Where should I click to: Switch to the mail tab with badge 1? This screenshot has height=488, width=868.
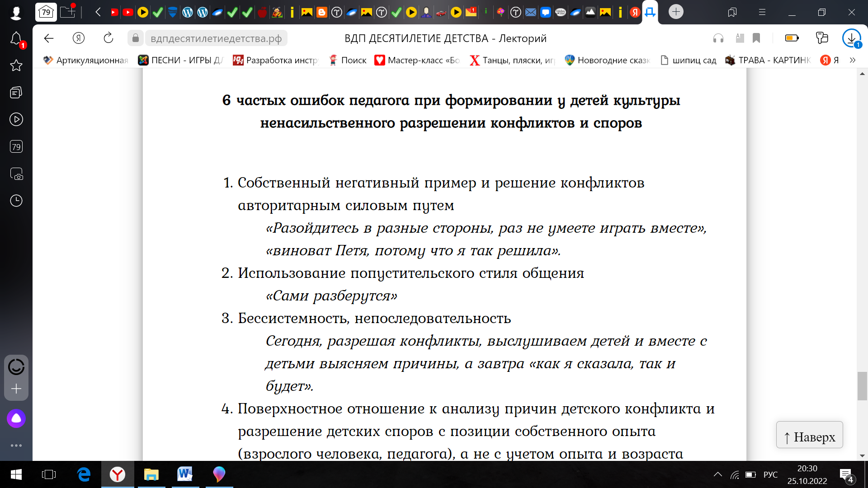(471, 12)
